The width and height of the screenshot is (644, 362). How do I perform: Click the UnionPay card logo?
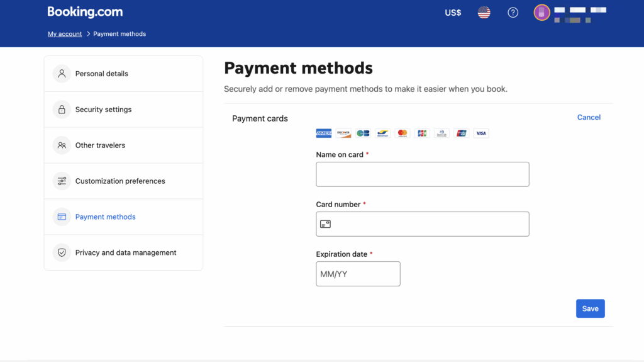462,133
